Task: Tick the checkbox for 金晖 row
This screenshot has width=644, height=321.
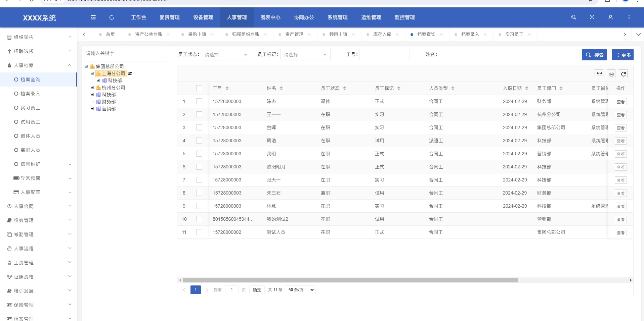Action: [199, 127]
